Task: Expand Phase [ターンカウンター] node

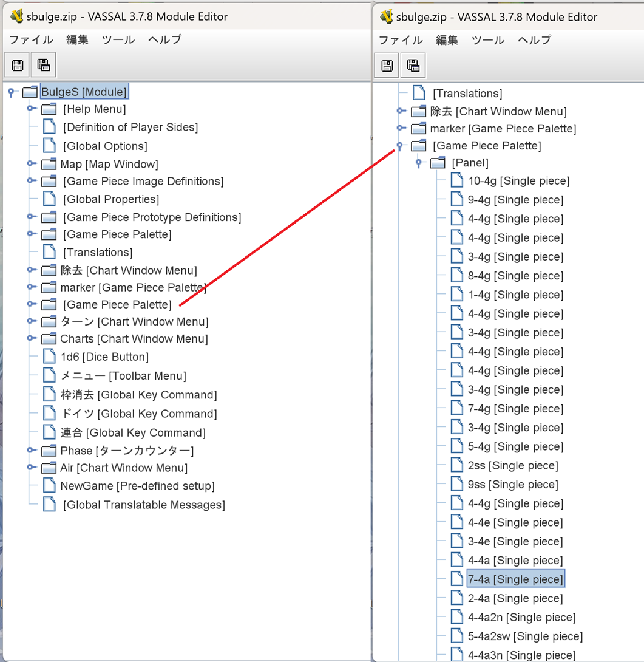Action: (31, 450)
